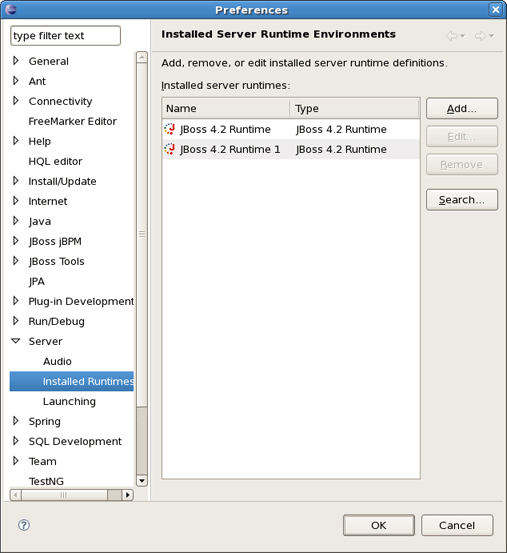Go back using the back arrow icon
Viewport: 507px width, 553px height.
(x=452, y=36)
